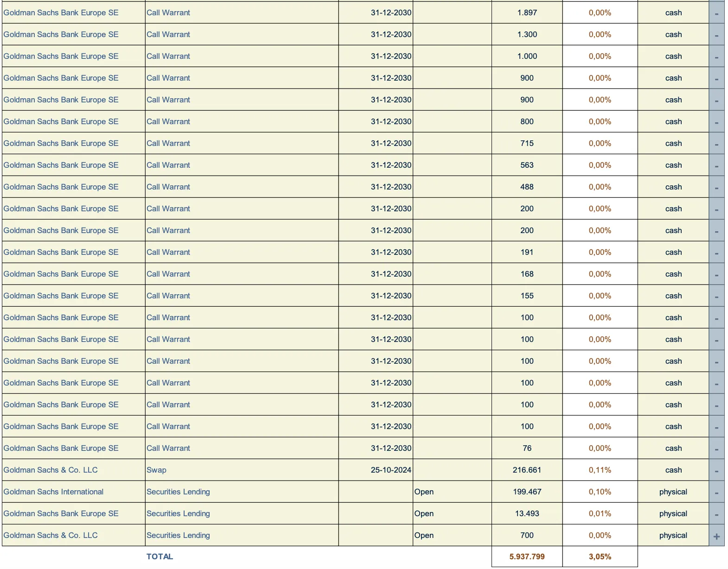Open Goldman Sachs Bank Europe SE in 1.897 row
Image resolution: width=728 pixels, height=569 pixels.
tap(61, 13)
